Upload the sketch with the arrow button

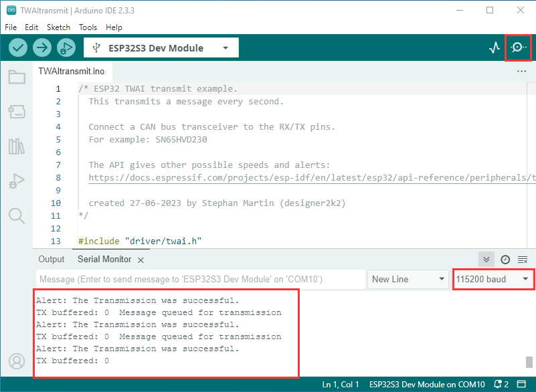click(42, 47)
